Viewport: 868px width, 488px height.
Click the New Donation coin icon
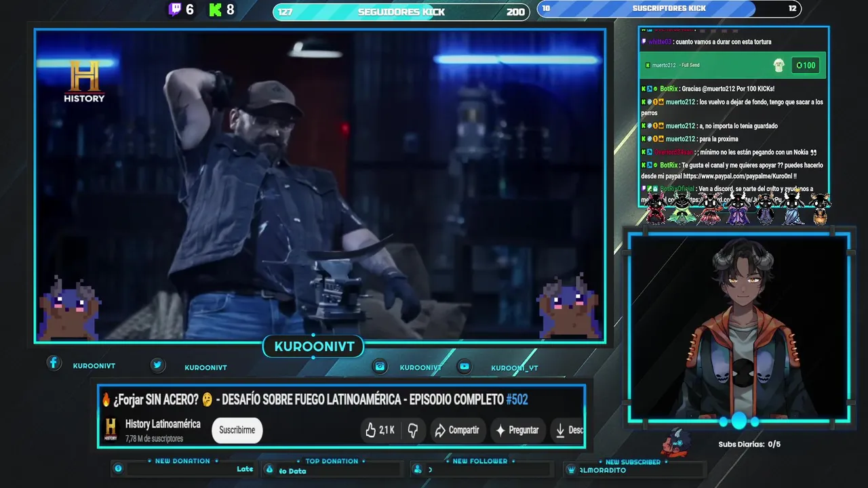click(118, 468)
